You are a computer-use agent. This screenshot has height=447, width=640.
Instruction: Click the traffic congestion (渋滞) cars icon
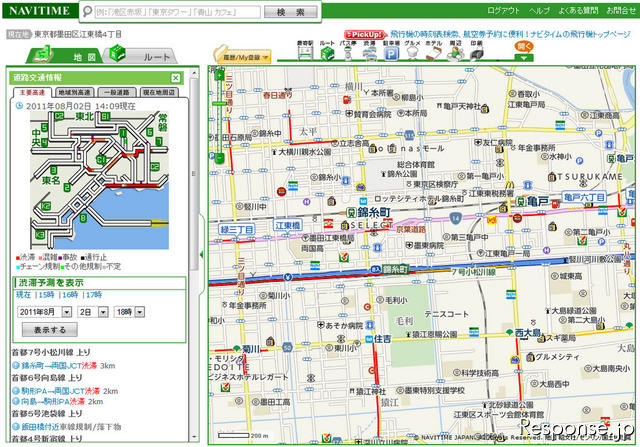click(369, 53)
